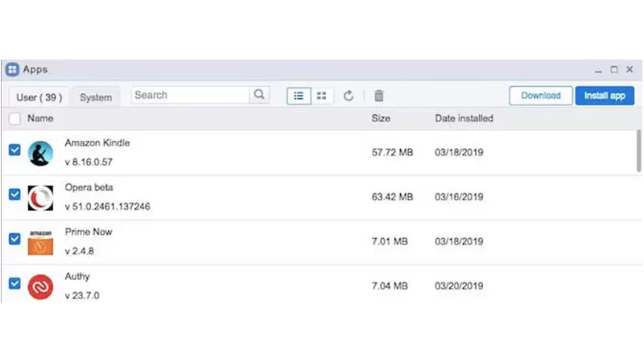Select the Prime Now name text
This screenshot has width=644, height=362.
tap(89, 232)
